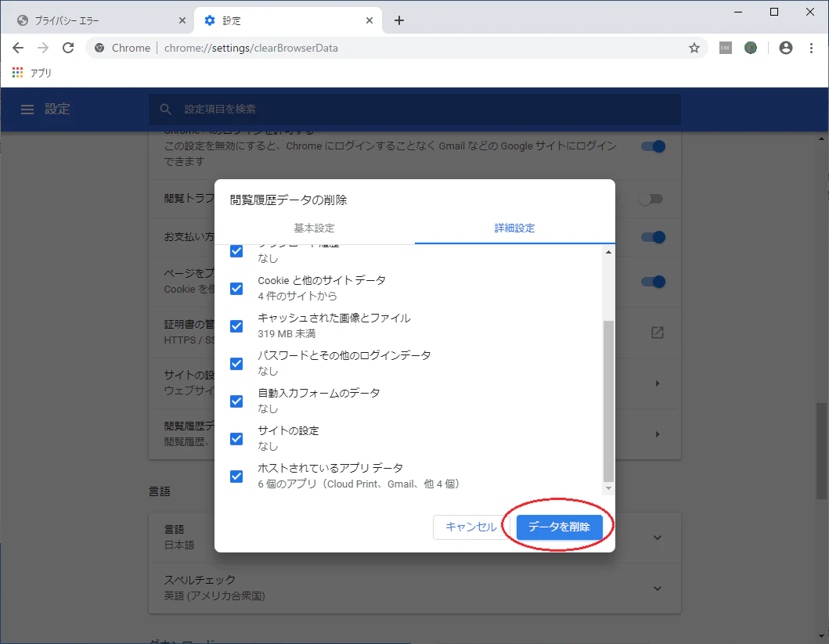The image size is (829, 644).
Task: Open Chrome's three-dot customize menu
Action: (x=812, y=48)
